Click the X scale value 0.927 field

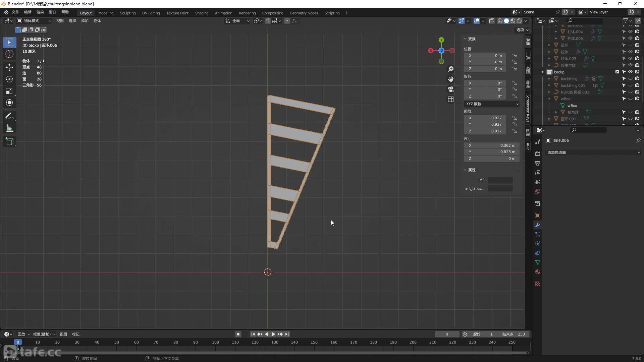coord(485,118)
